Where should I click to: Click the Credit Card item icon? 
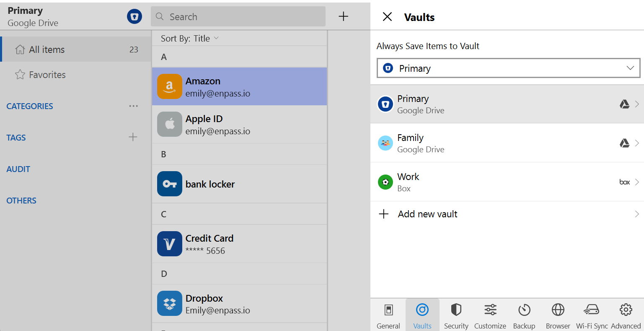click(x=170, y=244)
